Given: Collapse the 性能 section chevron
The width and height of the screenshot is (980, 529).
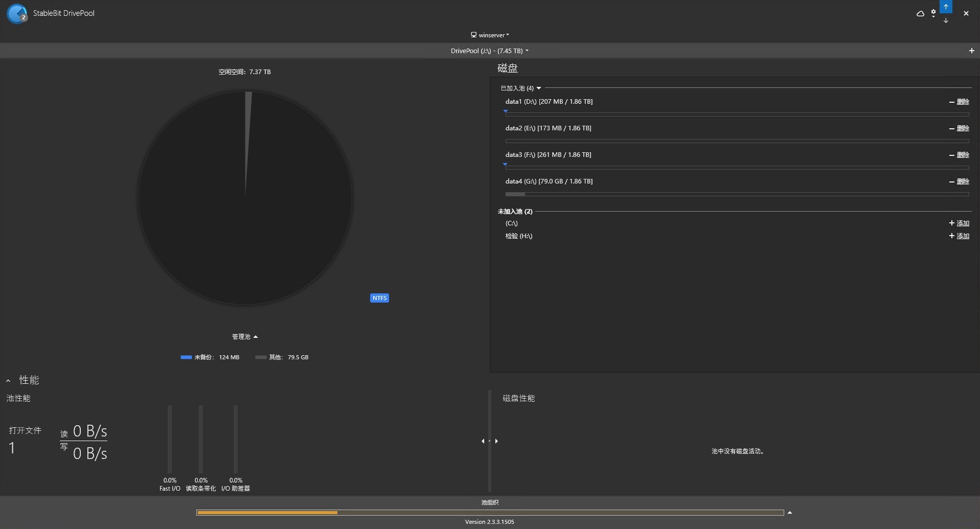Looking at the screenshot, I should pyautogui.click(x=8, y=381).
